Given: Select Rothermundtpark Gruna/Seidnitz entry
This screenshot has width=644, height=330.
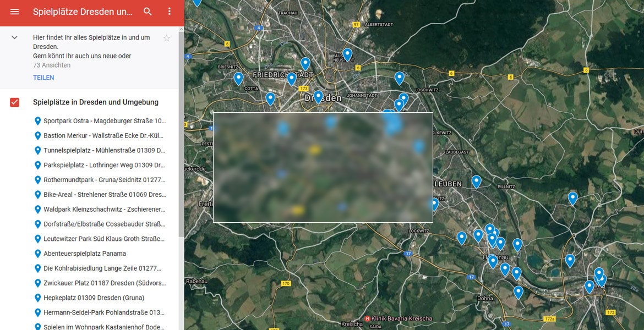Looking at the screenshot, I should click(104, 180).
